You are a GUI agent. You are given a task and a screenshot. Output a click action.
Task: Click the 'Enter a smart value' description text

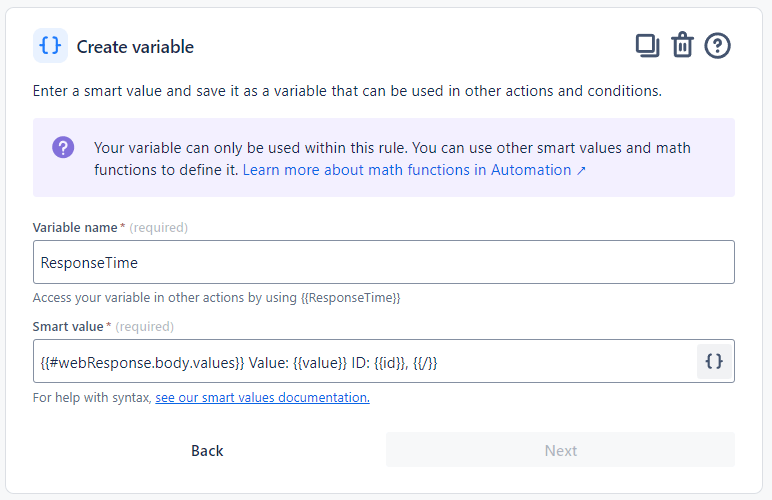347,91
